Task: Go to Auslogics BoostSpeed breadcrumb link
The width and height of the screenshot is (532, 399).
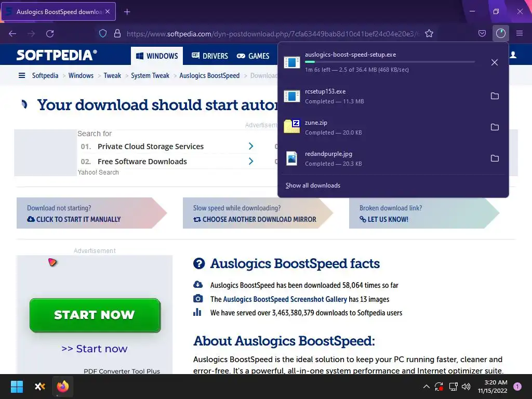Action: tap(209, 75)
